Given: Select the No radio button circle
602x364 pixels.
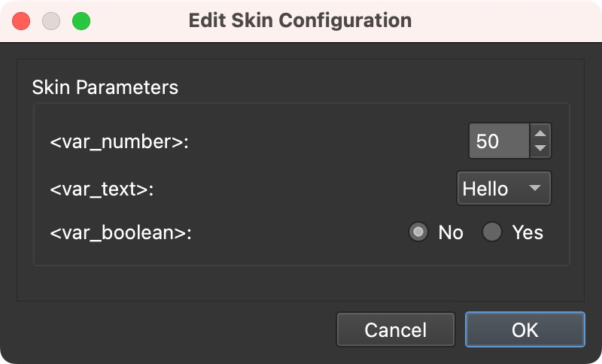Looking at the screenshot, I should tap(418, 232).
